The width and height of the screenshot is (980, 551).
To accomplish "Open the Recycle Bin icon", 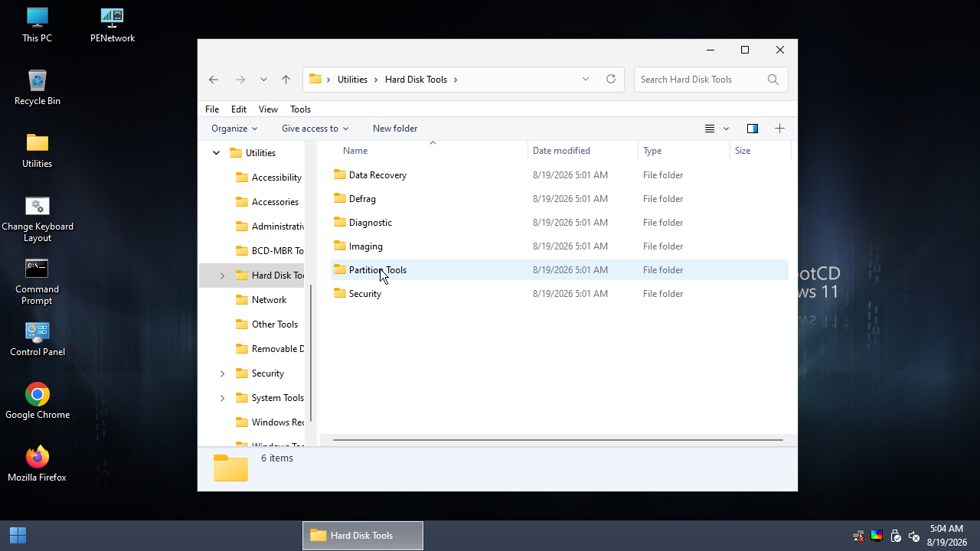I will point(37,88).
